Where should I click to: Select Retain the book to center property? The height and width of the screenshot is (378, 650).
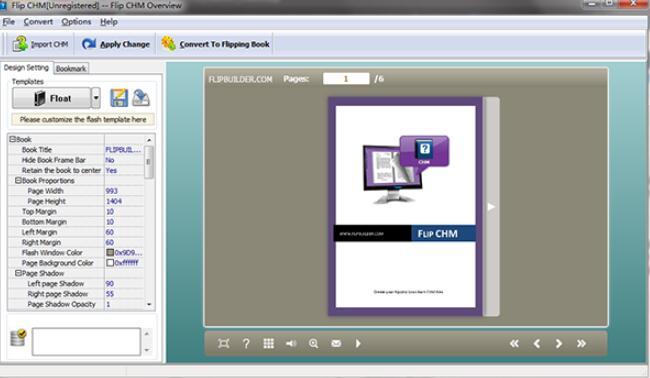tap(76, 170)
